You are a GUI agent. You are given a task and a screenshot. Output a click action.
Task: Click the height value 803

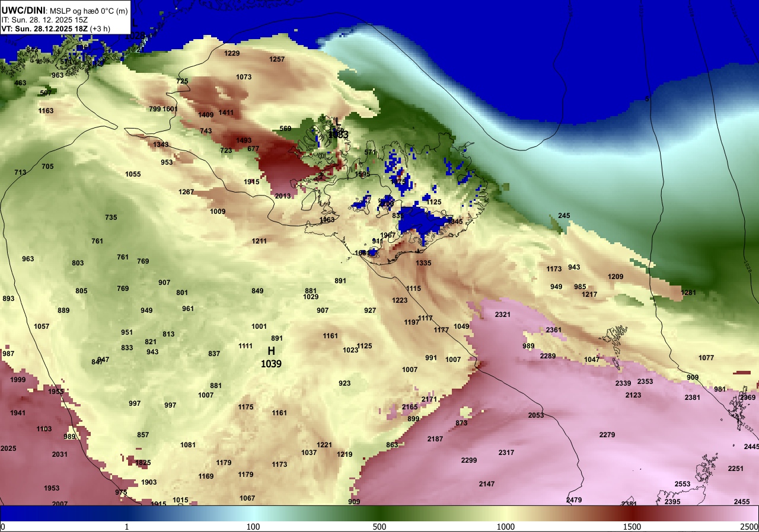pyautogui.click(x=78, y=263)
